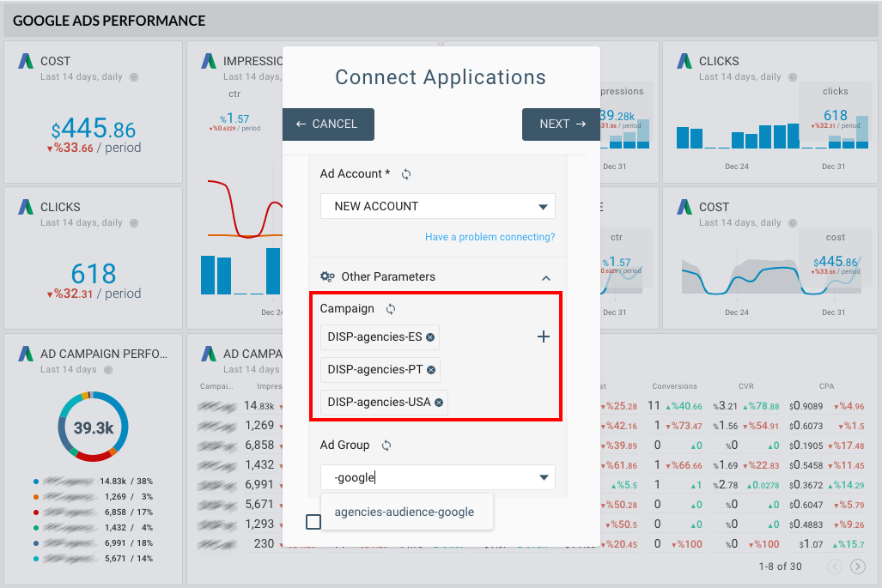
Task: Refresh the Campaign list
Action: click(391, 309)
